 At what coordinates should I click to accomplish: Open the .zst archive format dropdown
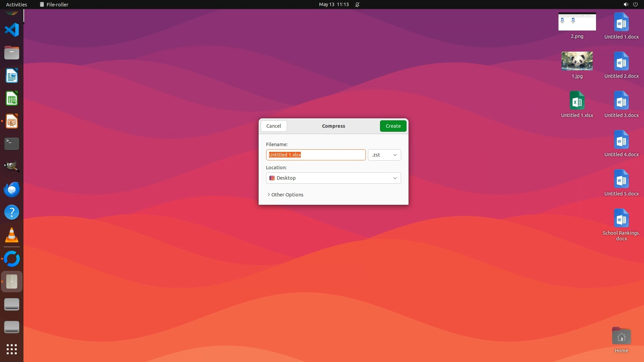pyautogui.click(x=384, y=155)
